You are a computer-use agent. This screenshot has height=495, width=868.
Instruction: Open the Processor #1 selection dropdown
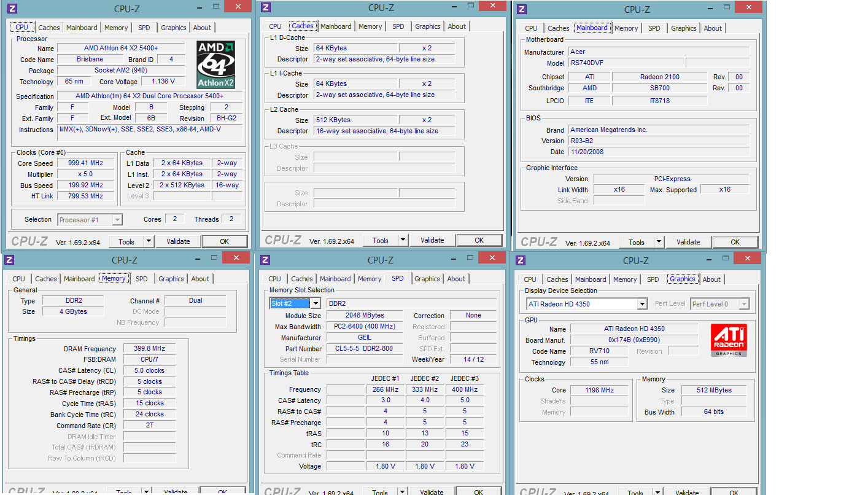point(90,219)
